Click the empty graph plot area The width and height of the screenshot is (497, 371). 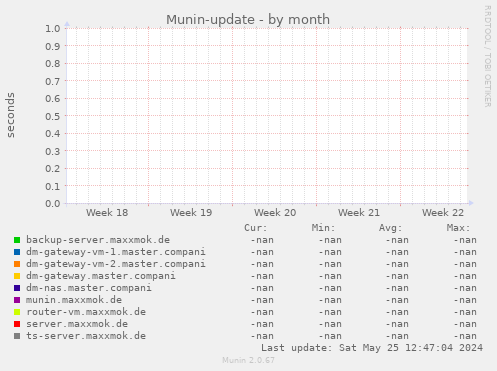point(267,116)
